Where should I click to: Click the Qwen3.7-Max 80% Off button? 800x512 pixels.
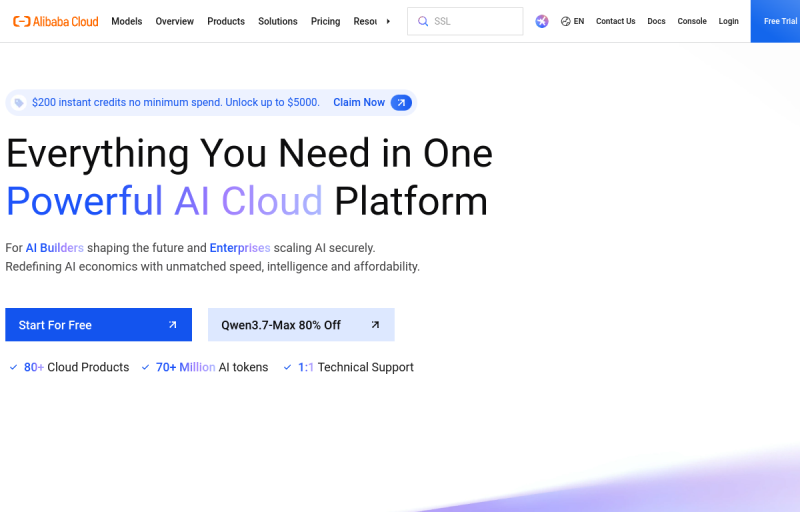coord(301,324)
